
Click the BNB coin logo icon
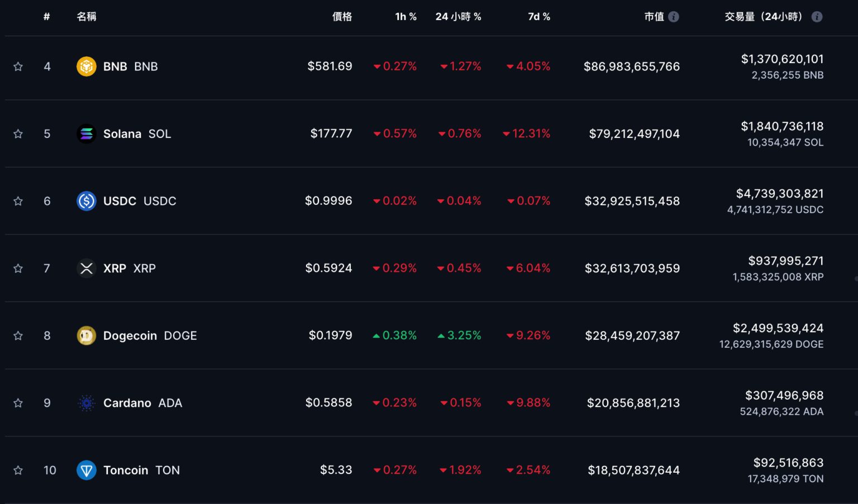click(86, 66)
